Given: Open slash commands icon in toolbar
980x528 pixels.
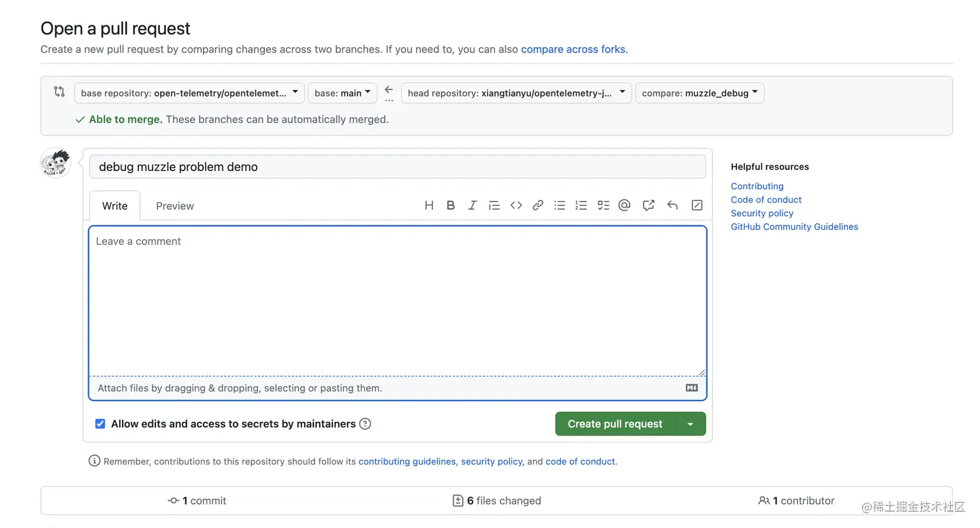Looking at the screenshot, I should (x=697, y=205).
